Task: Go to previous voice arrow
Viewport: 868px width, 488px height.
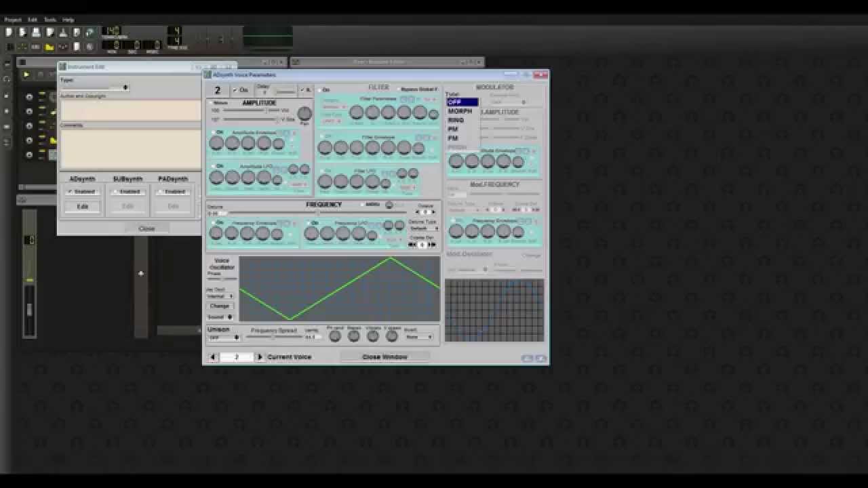Action: [x=213, y=357]
